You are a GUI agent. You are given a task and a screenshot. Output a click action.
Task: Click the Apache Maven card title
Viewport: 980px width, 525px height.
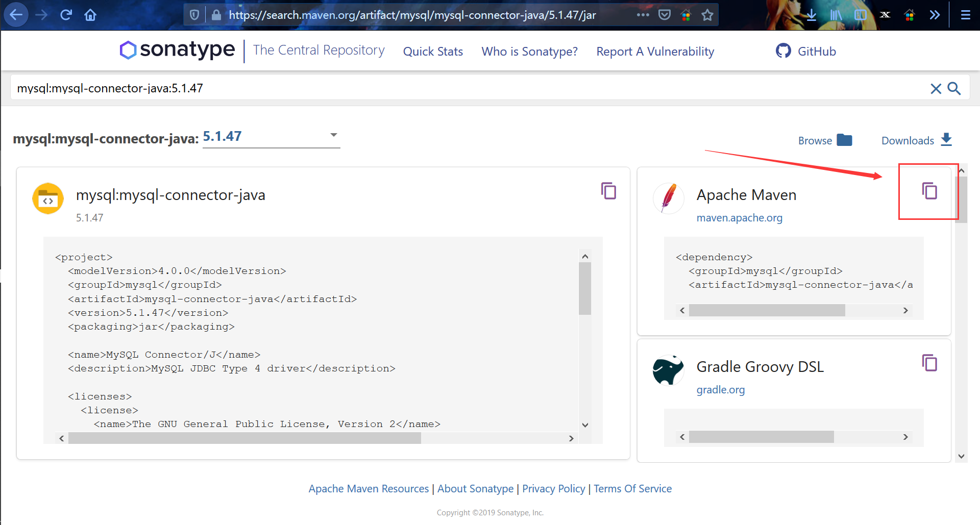click(x=746, y=195)
